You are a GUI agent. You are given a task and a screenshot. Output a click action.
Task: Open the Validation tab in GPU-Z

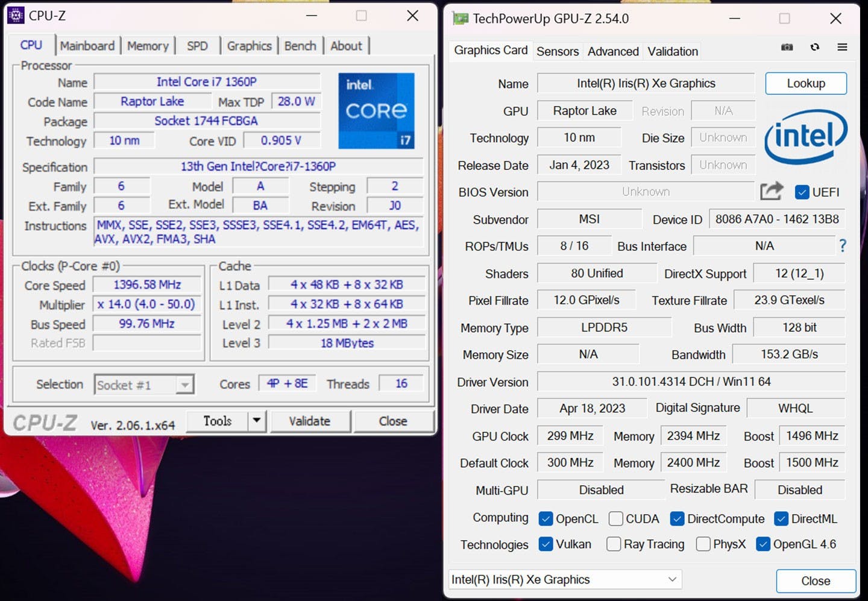coord(673,52)
